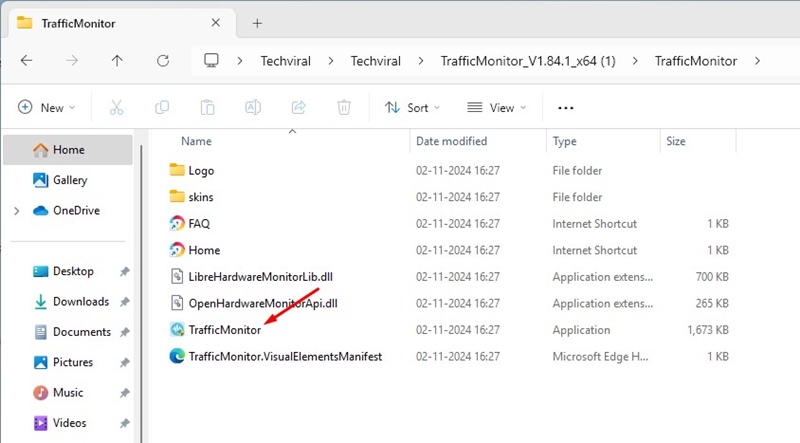Open the New item dropdown
The image size is (800, 443).
pyautogui.click(x=46, y=108)
